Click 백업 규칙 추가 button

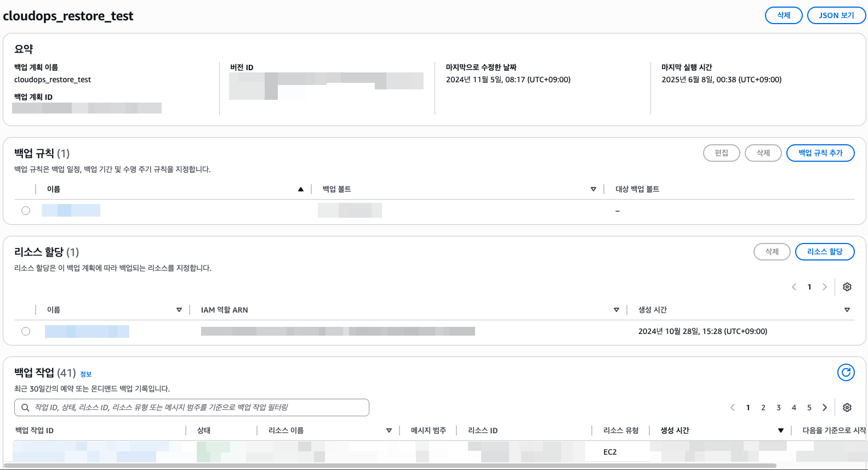pos(820,153)
